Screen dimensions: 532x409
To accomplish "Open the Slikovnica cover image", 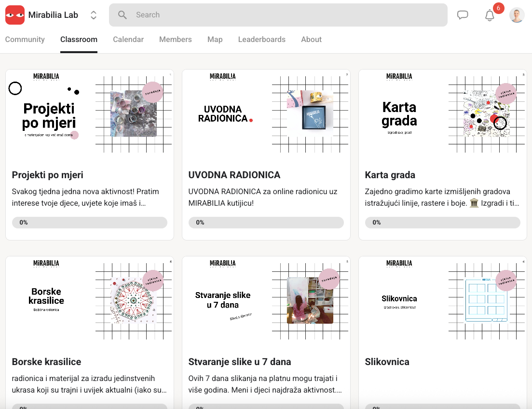I will coord(442,303).
